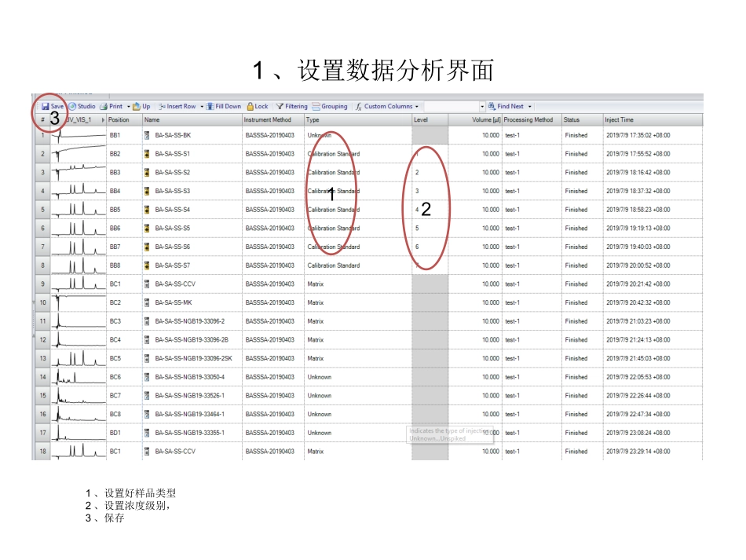
Task: Click sample icon beside BA-SA-SS-NGB19-33096-2B
Action: [147, 340]
